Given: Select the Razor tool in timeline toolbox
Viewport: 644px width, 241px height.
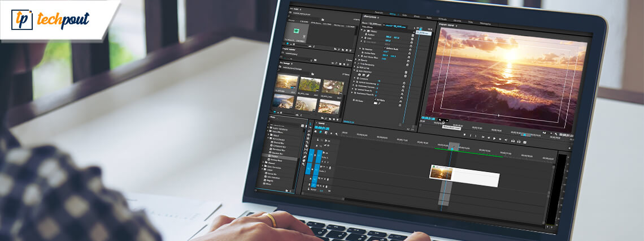Looking at the screenshot, I should (x=307, y=146).
